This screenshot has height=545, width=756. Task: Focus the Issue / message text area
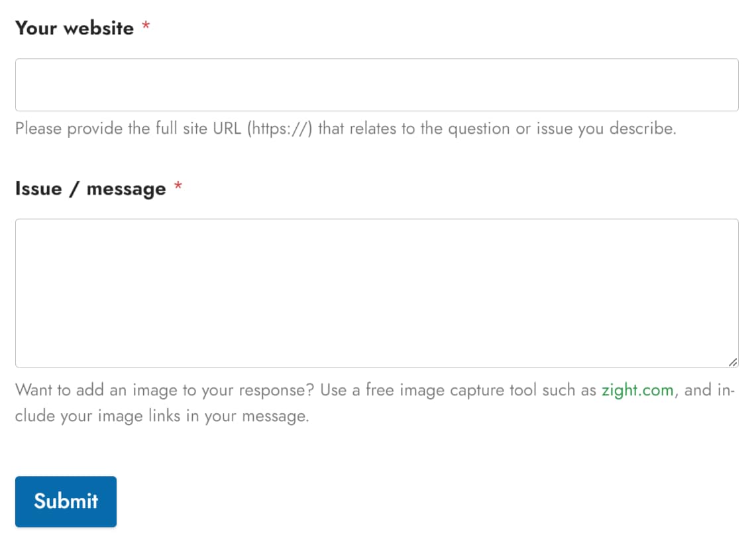pyautogui.click(x=376, y=293)
